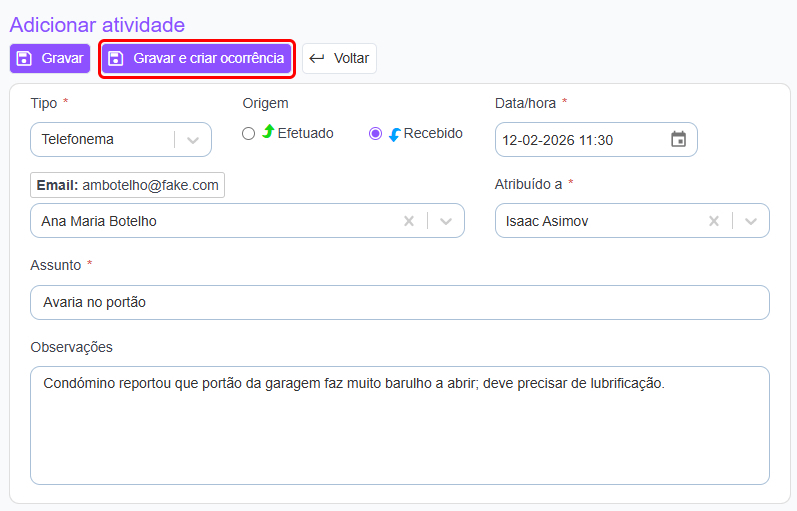This screenshot has width=797, height=511.
Task: Click the save icon on Gravar e criar ocorrência
Action: (x=116, y=58)
